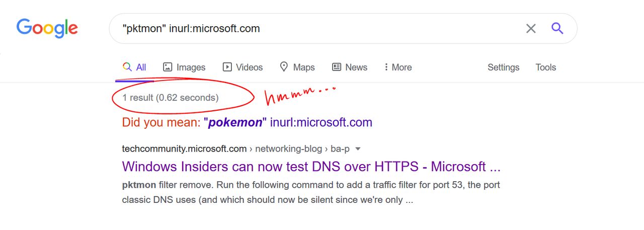The width and height of the screenshot is (644, 230).
Task: Expand the More menu
Action: point(398,67)
